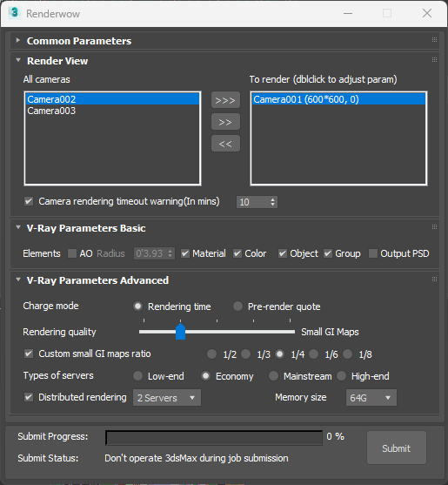The width and height of the screenshot is (448, 485).
Task: Select the 1/2 GI maps ratio
Action: pyautogui.click(x=212, y=354)
